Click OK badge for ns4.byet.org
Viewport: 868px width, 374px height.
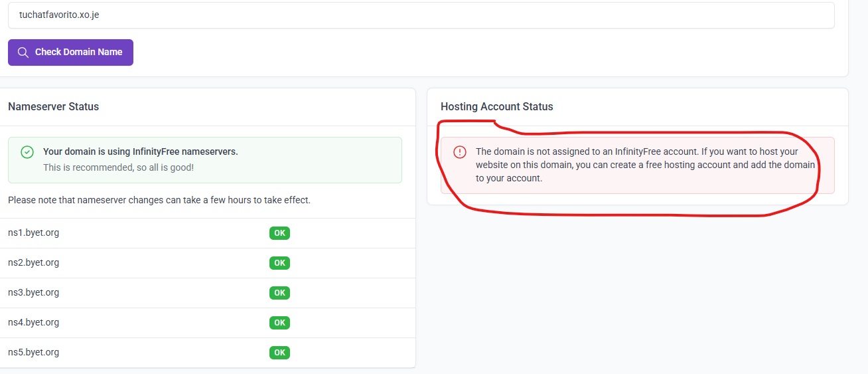coord(279,323)
